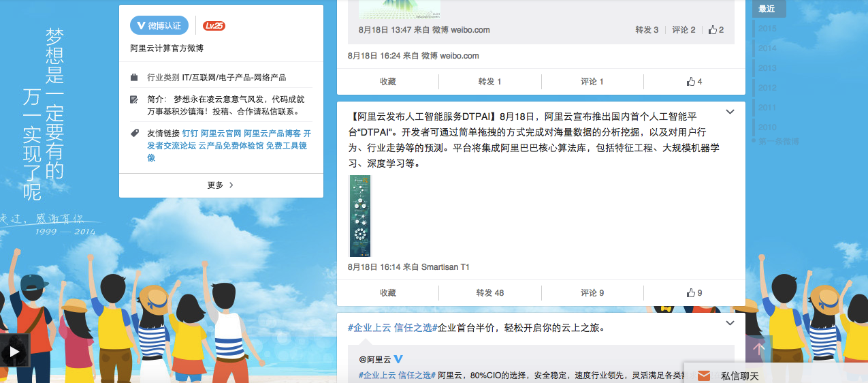Click the briefcase icon beside 行业类别
The width and height of the screenshot is (868, 383).
pos(134,78)
